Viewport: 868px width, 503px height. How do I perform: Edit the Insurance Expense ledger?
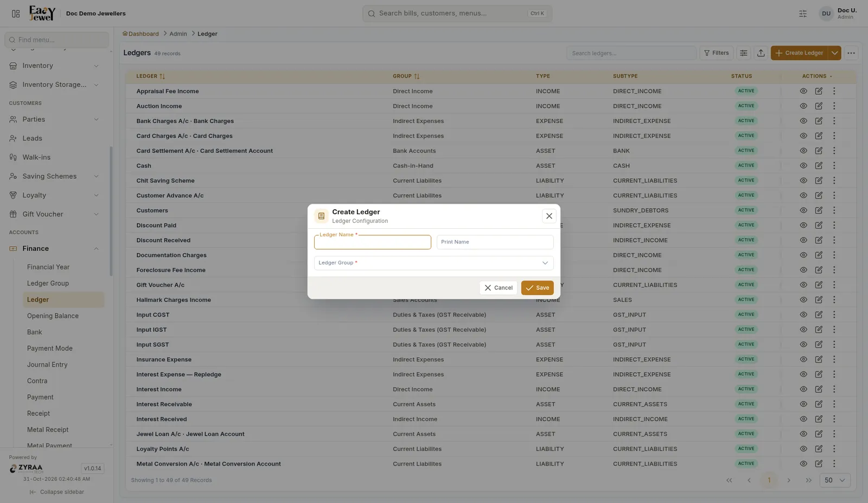819,359
